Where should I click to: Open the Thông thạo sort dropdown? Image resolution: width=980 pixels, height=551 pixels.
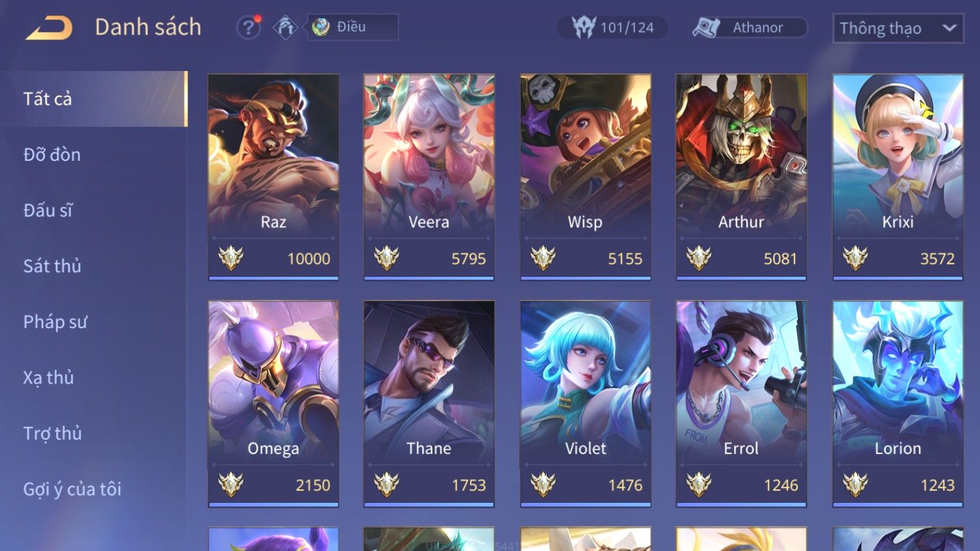point(898,29)
